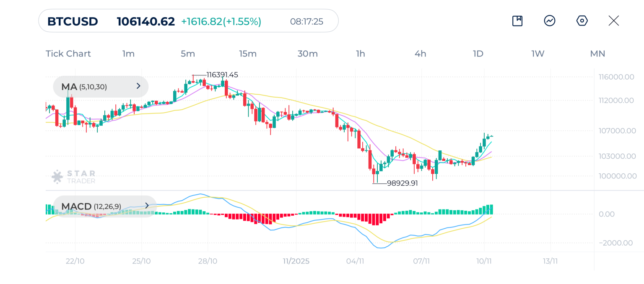Image resolution: width=644 pixels, height=284 pixels.
Task: Choose the 1W weekly timeframe
Action: [x=538, y=54]
